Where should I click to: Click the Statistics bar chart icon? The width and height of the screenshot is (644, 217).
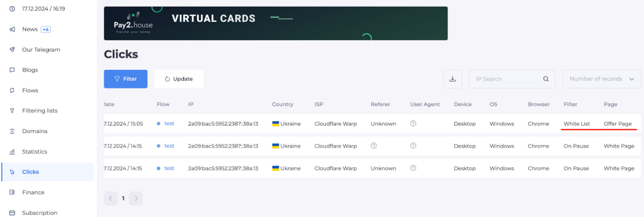[12, 152]
